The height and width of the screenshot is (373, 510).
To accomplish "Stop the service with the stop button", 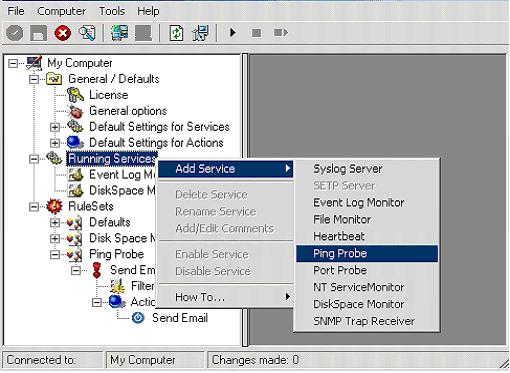I will (256, 33).
